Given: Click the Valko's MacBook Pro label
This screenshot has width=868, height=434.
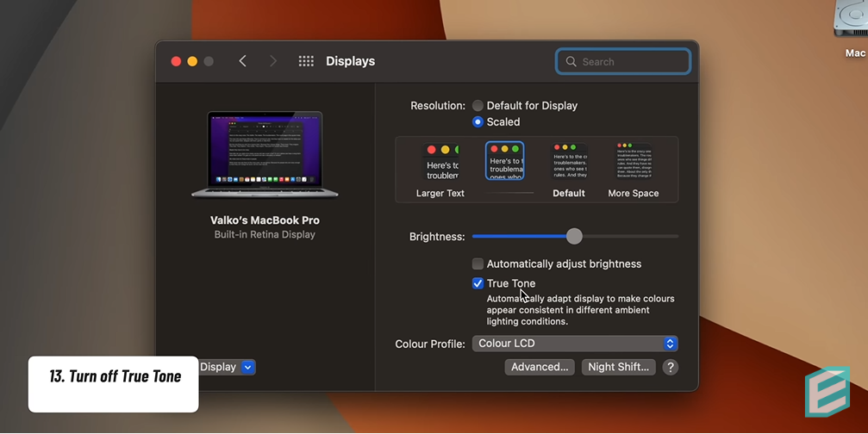Looking at the screenshot, I should click(265, 220).
